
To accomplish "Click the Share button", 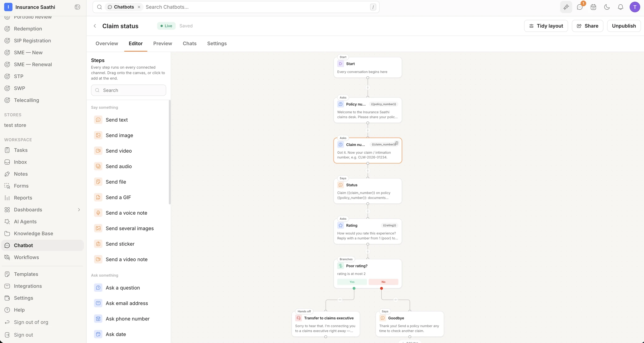I will tap(587, 26).
